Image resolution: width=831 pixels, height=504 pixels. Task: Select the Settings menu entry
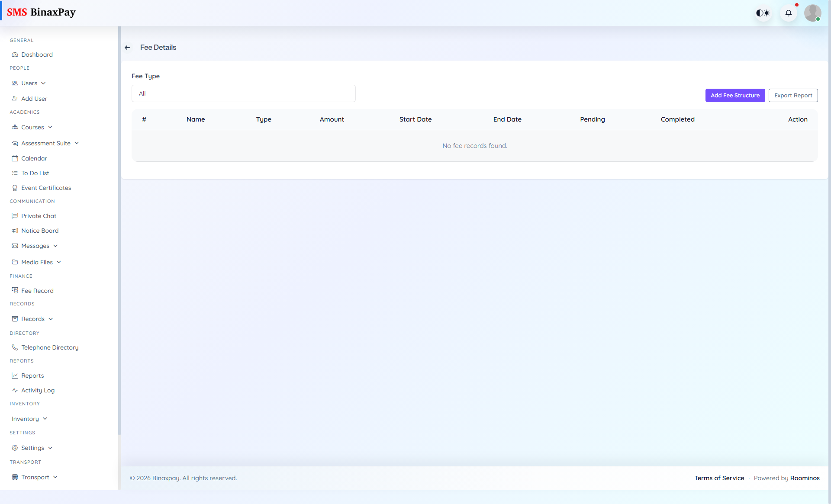click(x=33, y=447)
